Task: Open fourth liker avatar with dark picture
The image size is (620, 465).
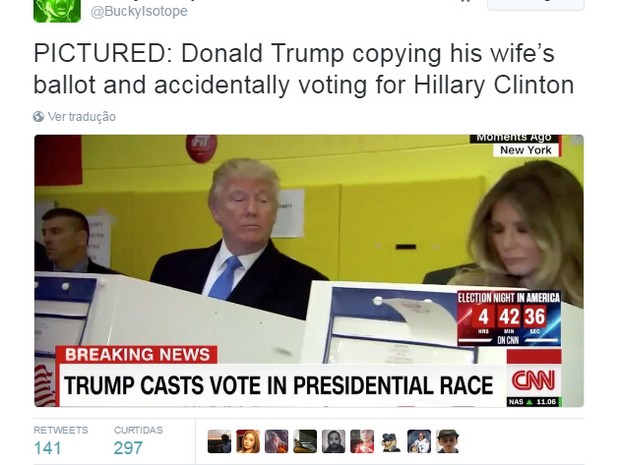Action: [305, 441]
